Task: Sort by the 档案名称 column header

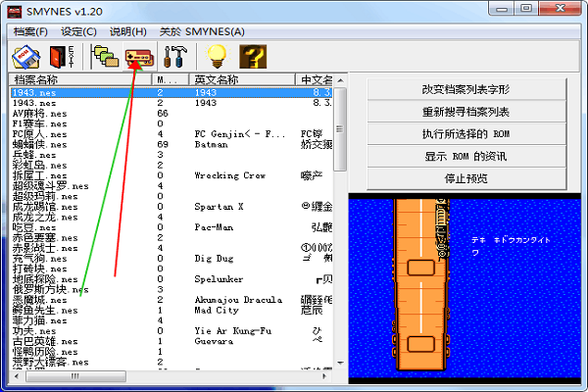Action: tap(80, 79)
